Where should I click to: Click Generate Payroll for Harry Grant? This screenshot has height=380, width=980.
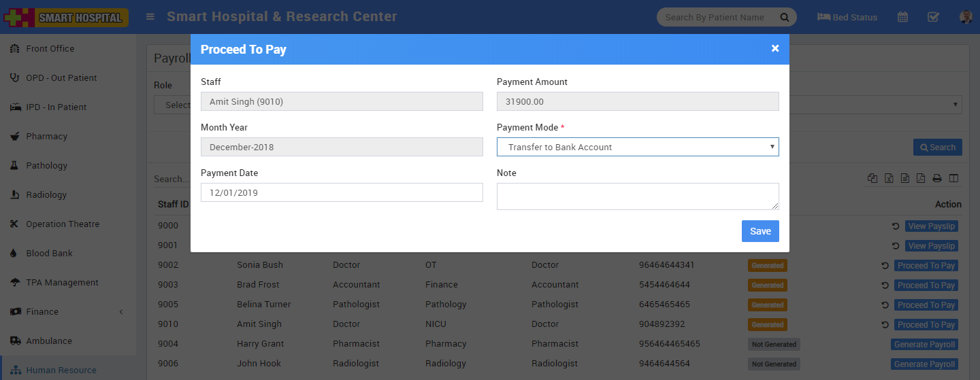click(924, 344)
